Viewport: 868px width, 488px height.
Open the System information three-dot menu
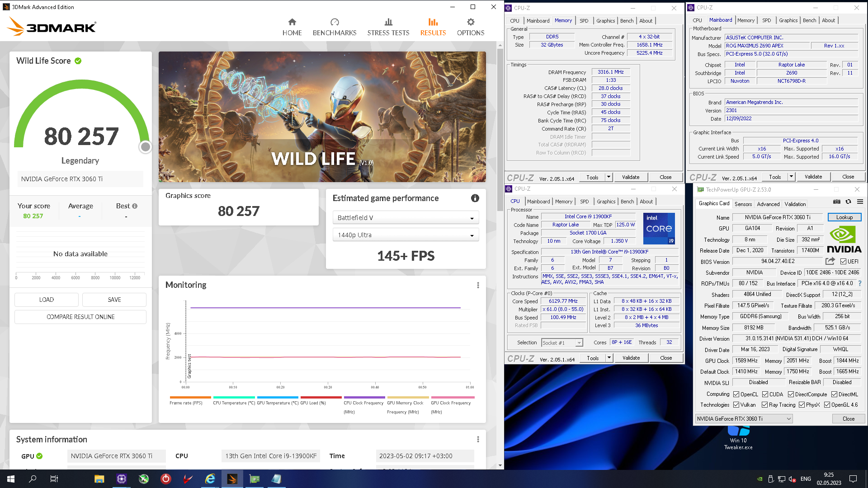click(x=478, y=439)
